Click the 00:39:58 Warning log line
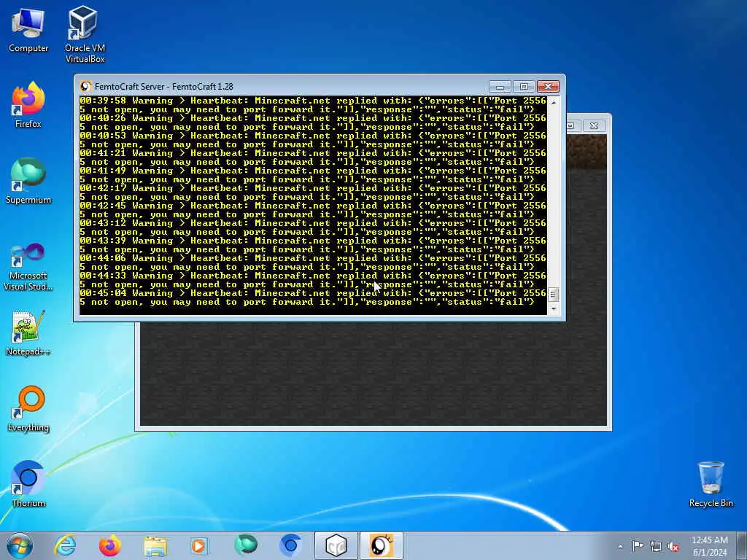Viewport: 747px width, 560px height. click(313, 105)
